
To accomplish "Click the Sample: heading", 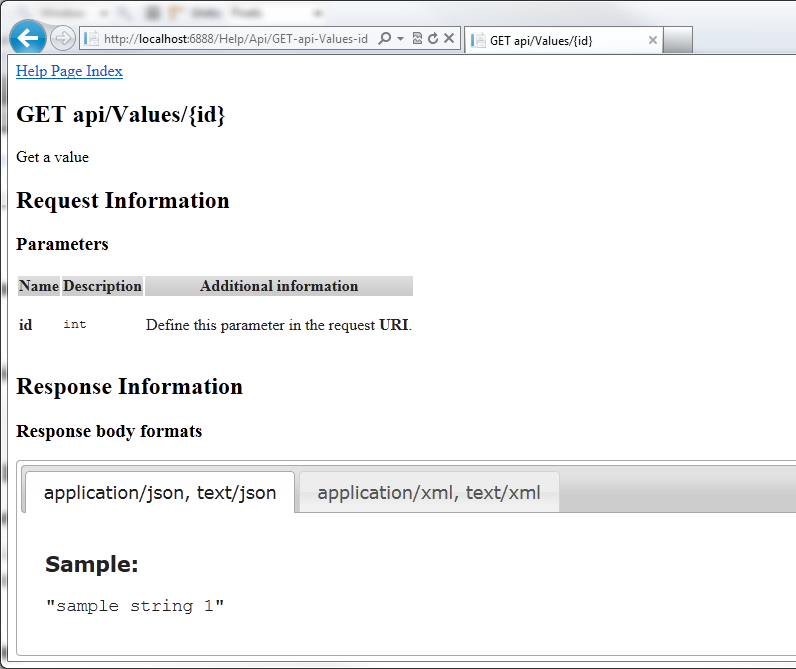I will [x=92, y=564].
